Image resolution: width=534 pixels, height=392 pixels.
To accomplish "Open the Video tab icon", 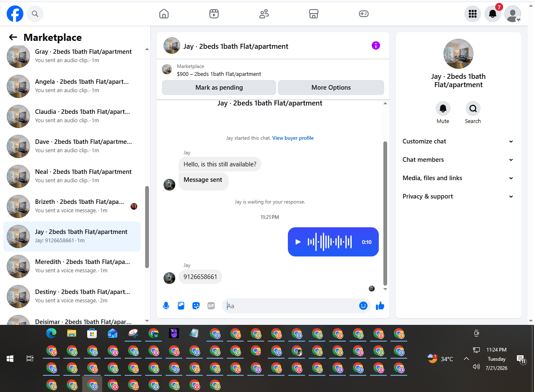I will tap(214, 14).
